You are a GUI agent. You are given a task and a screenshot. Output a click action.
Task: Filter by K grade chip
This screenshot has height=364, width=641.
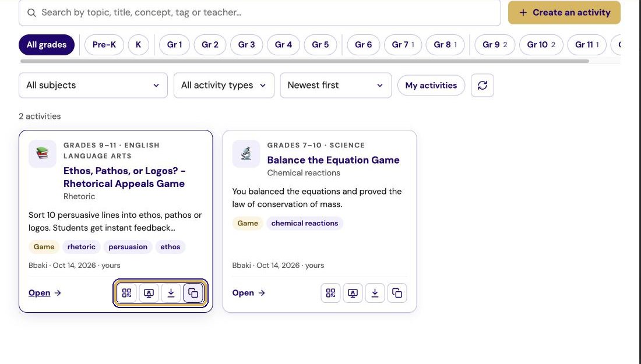(x=139, y=44)
